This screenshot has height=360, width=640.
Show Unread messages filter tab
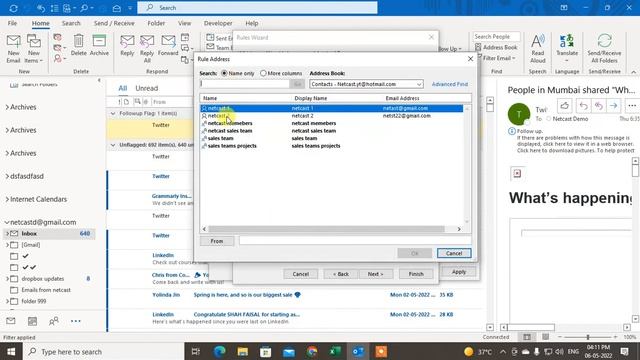coord(147,88)
